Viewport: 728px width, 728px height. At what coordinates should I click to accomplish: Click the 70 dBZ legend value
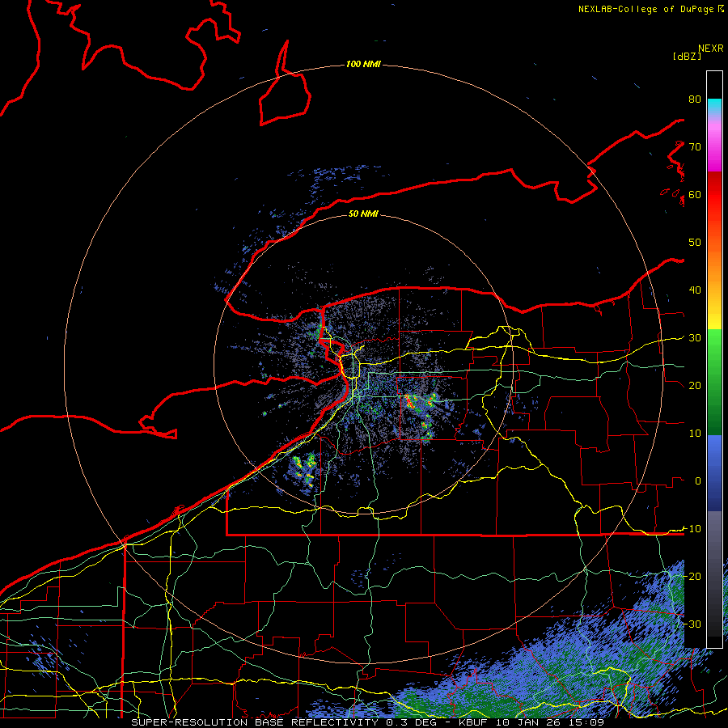[x=695, y=146]
